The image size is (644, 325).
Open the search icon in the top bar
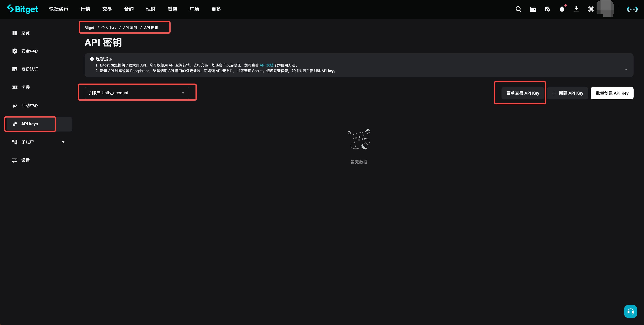pyautogui.click(x=518, y=9)
